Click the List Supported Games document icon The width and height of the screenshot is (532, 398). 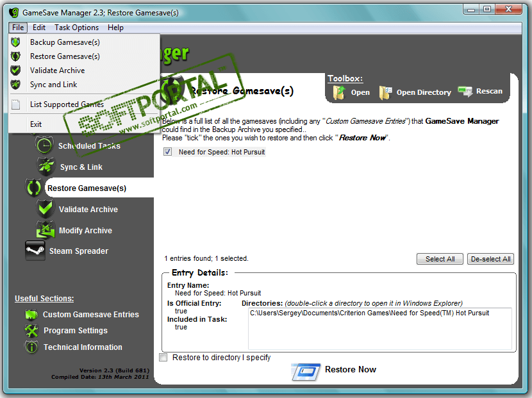[15, 104]
